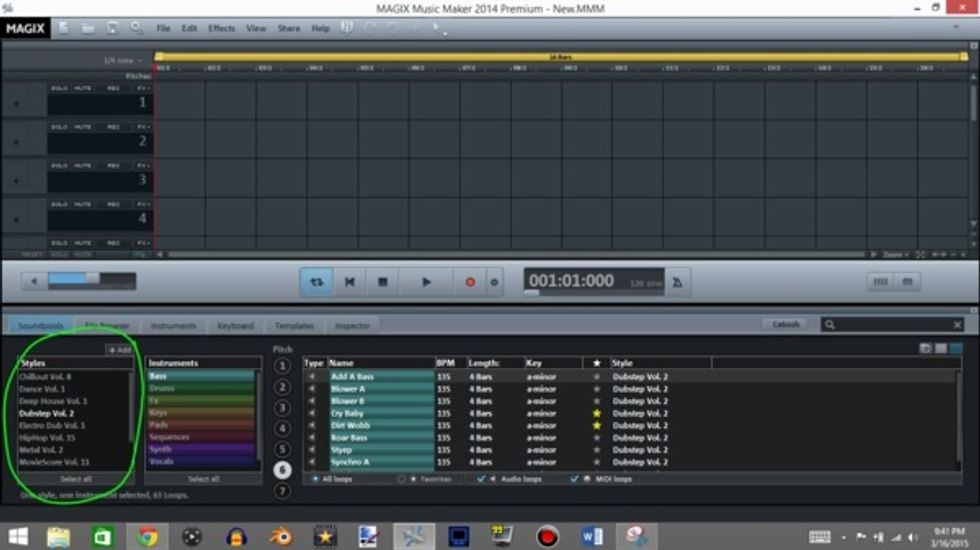Choose the Metal Vol. 2 style
980x550 pixels.
point(41,450)
